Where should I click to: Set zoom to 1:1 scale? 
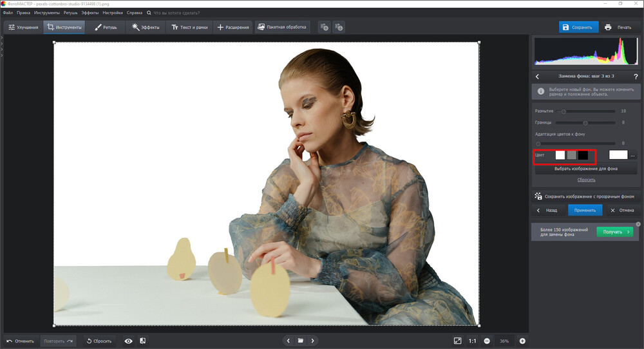[472, 341]
